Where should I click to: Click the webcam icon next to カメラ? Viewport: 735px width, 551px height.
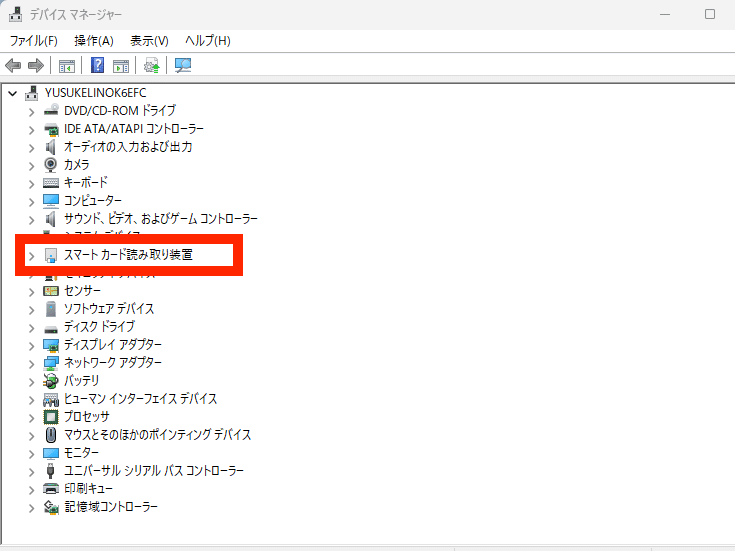51,165
